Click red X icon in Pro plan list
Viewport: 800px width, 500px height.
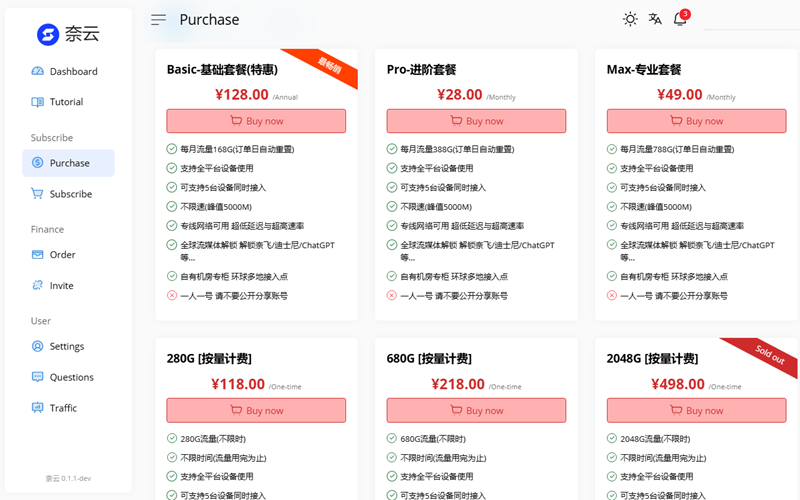[x=391, y=295]
